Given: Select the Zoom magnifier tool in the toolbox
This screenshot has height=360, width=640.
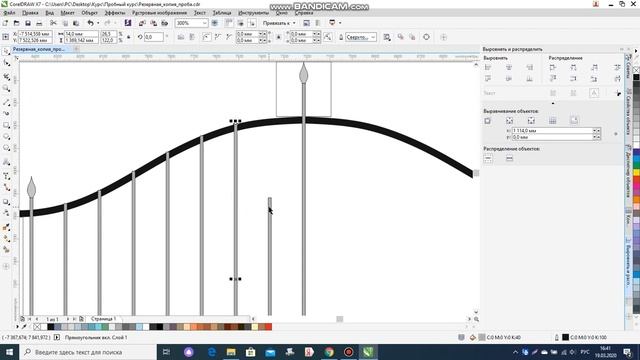Looking at the screenshot, I should click(6, 88).
